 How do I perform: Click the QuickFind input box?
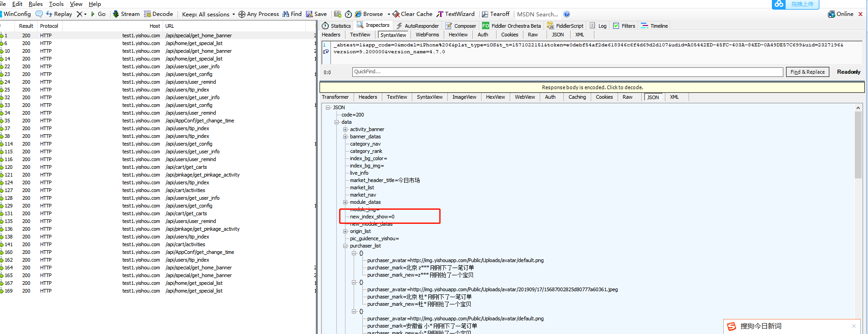click(568, 72)
